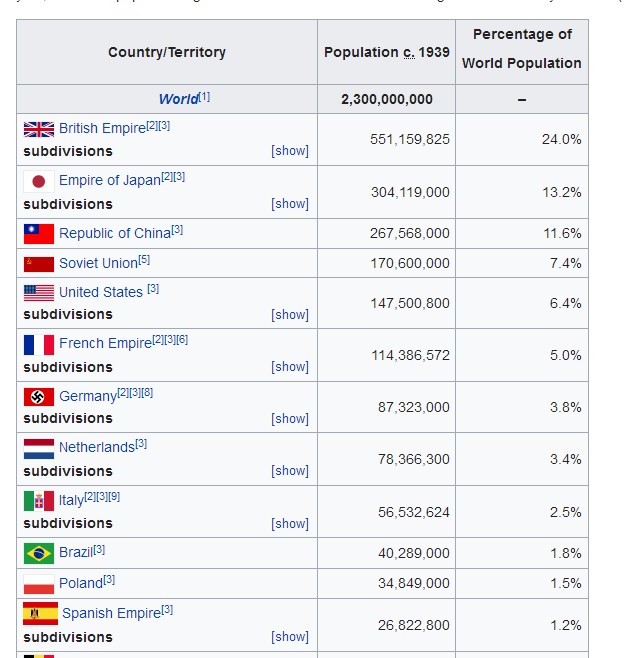
Task: Follow the World link in table
Action: 177,99
